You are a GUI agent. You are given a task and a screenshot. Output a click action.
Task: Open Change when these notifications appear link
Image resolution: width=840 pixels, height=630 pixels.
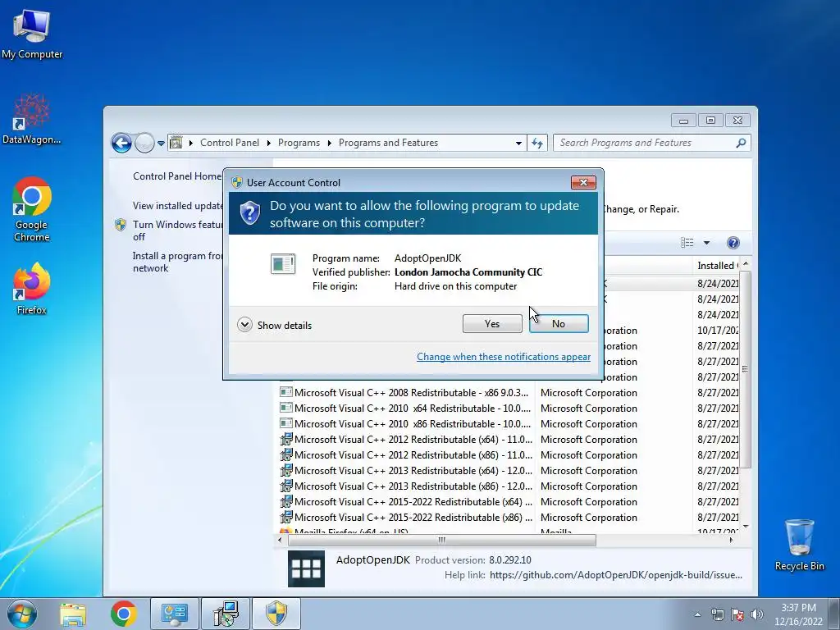point(504,357)
